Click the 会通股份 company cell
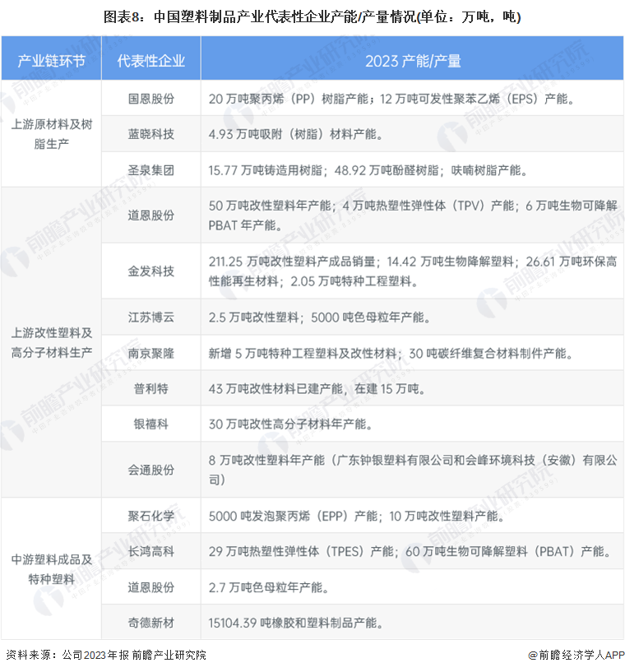 (150, 470)
